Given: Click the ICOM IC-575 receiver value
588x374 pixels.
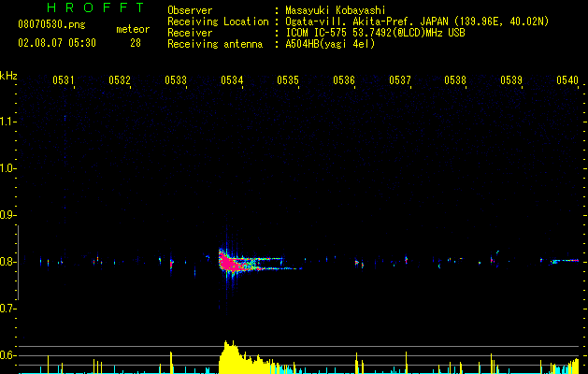Looking at the screenshot, I should 375,33.
